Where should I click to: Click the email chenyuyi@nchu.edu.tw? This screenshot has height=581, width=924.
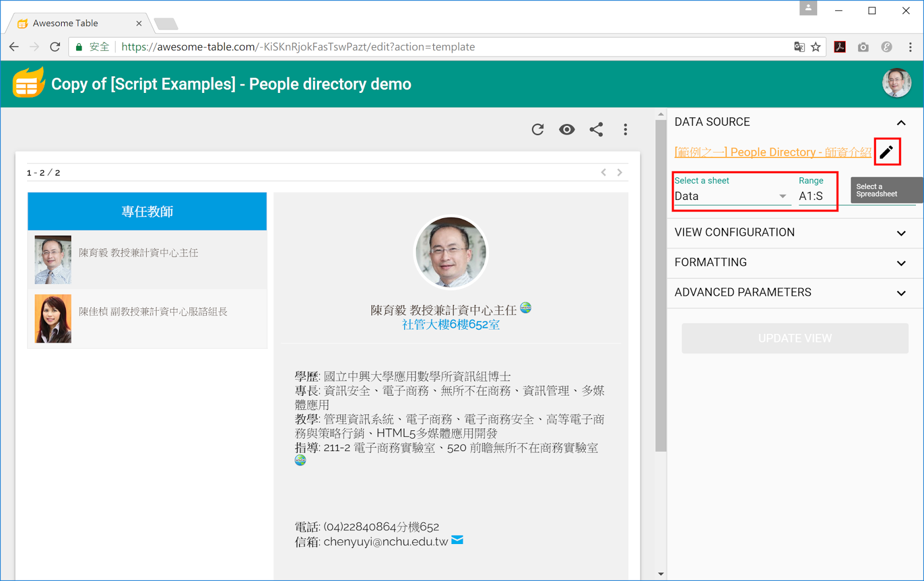coord(385,542)
